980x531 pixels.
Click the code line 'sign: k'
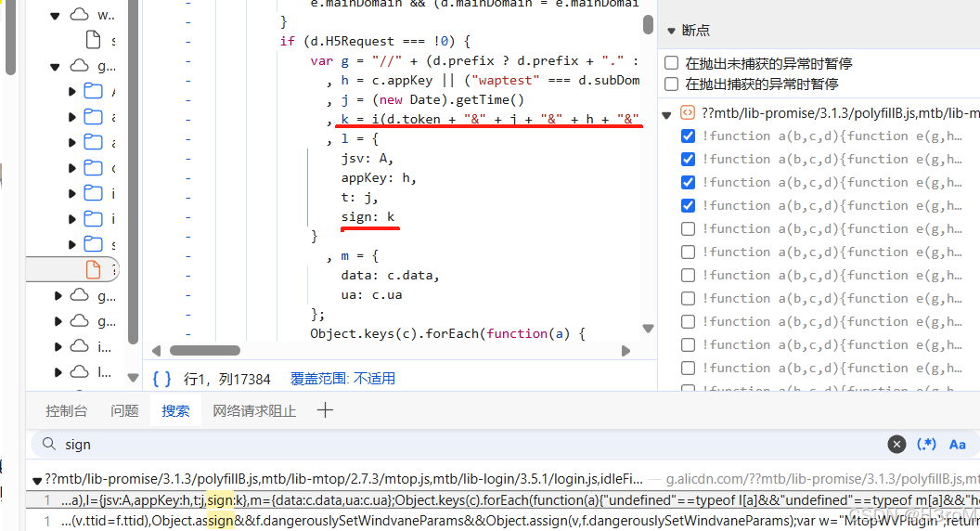pyautogui.click(x=368, y=217)
